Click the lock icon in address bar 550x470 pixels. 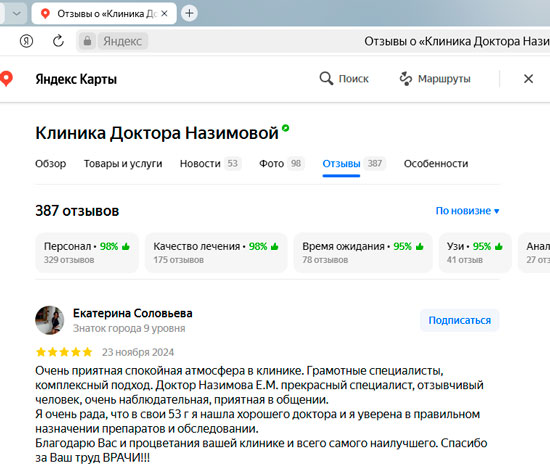[87, 41]
